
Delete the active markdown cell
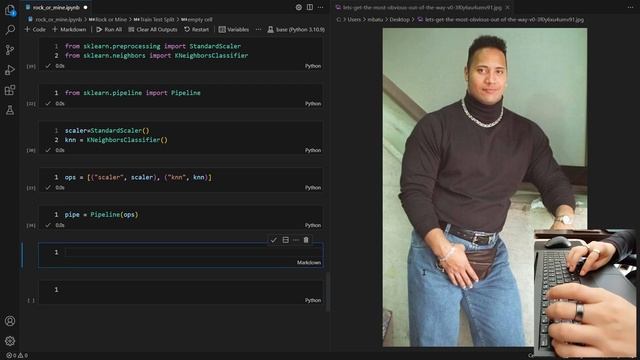(x=306, y=240)
